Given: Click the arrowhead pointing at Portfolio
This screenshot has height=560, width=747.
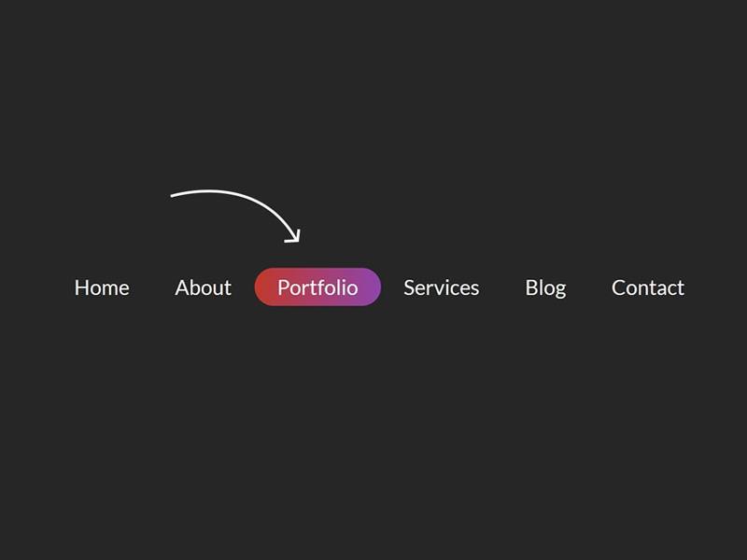Looking at the screenshot, I should [x=295, y=237].
